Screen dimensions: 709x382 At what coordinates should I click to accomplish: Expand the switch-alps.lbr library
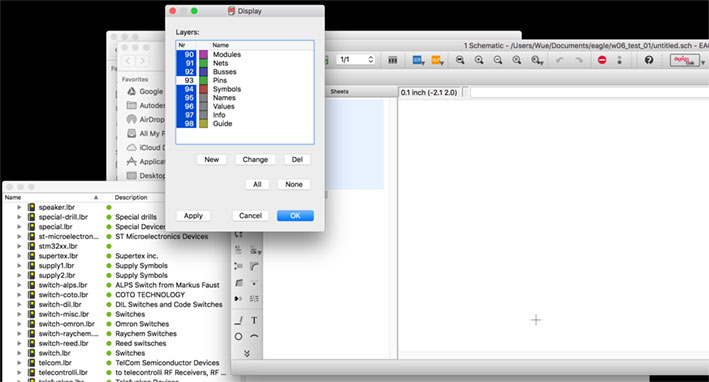(19, 285)
